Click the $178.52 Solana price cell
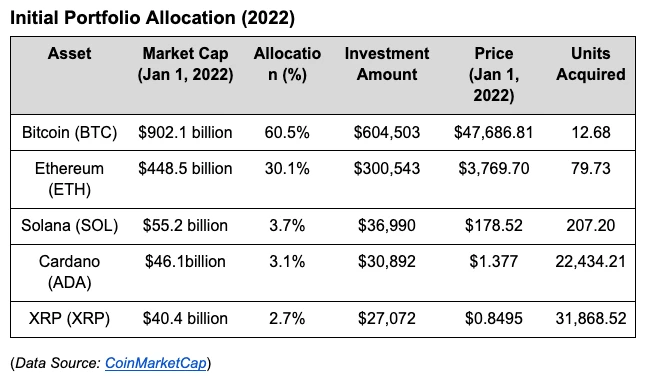This screenshot has width=645, height=381. click(494, 225)
